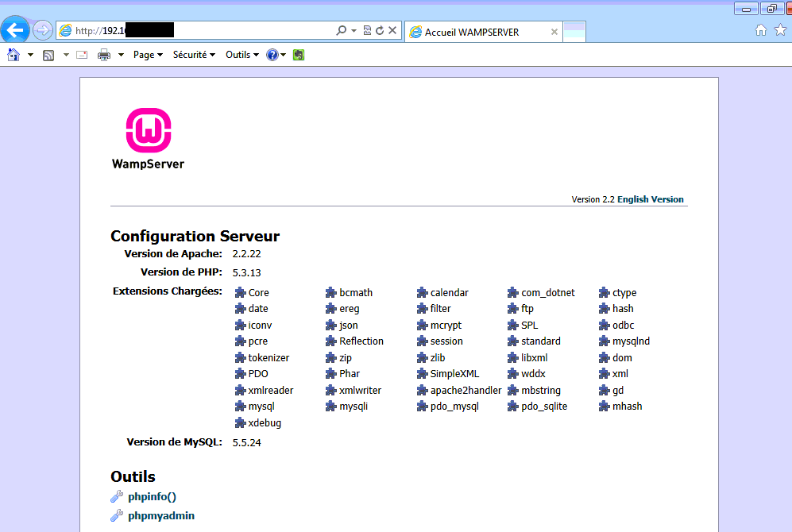Image resolution: width=792 pixels, height=532 pixels.
Task: Restore down the browser window
Action: [772, 9]
